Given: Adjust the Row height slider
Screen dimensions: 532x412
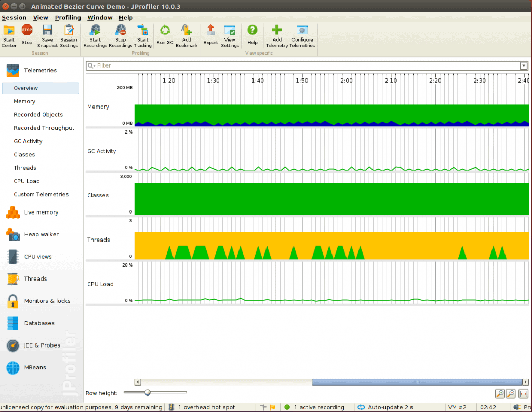Looking at the screenshot, I should pos(148,393).
